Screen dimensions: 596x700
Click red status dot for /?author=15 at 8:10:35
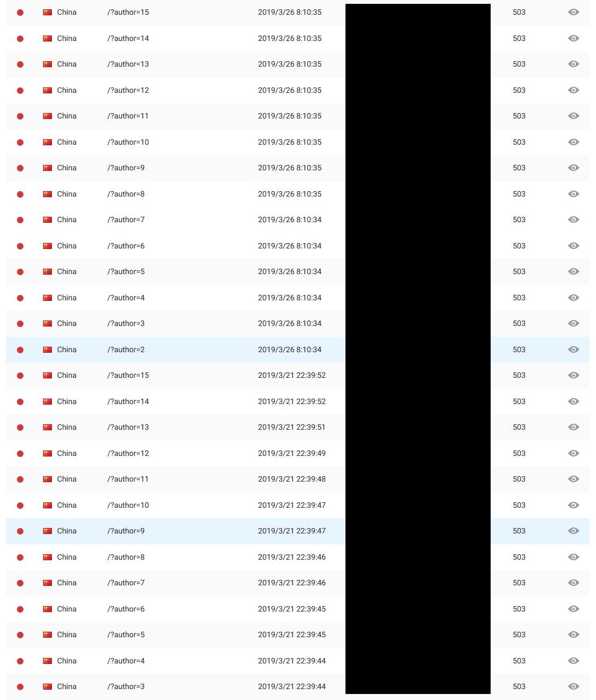(x=20, y=13)
